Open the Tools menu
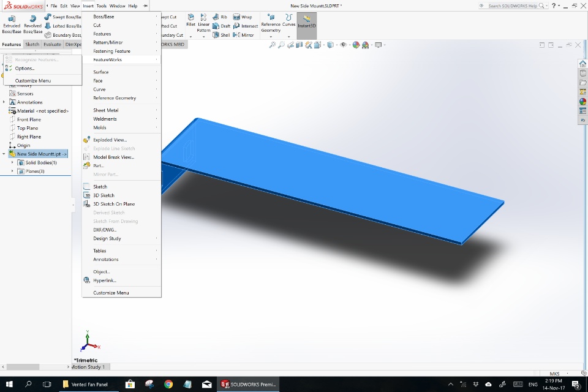Viewport: 588px width, 392px height. pyautogui.click(x=101, y=6)
